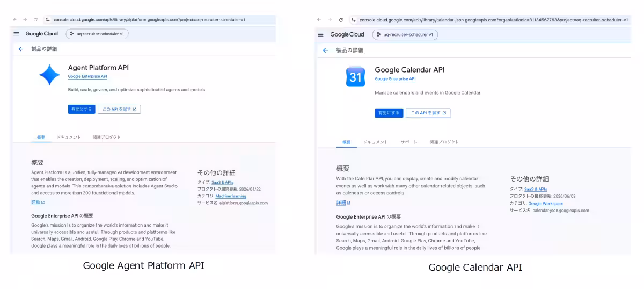Open project picker in Agent Platform window
Screen dimensions: 644x289
pyautogui.click(x=97, y=34)
